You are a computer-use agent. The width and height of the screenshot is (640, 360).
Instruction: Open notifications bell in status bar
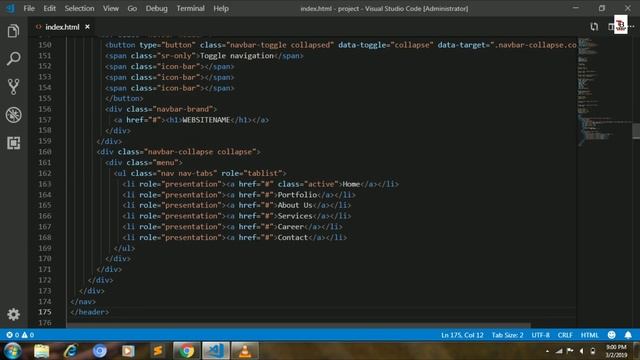point(628,335)
